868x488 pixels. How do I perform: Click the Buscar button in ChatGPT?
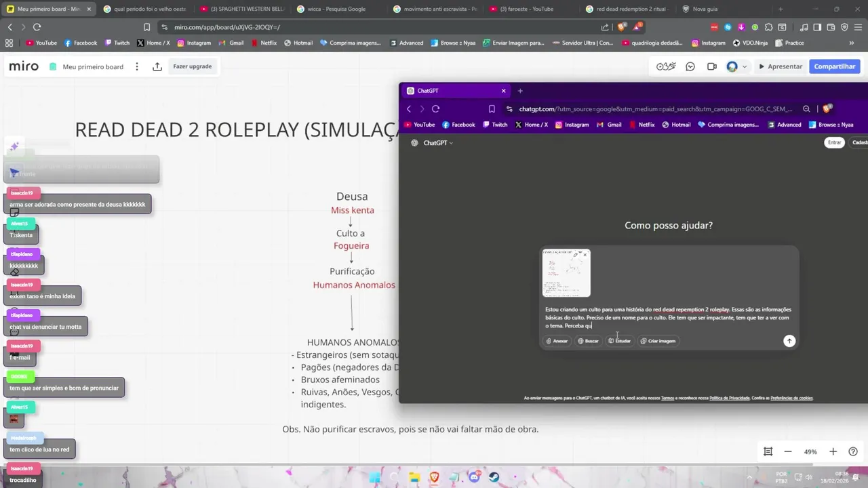click(x=588, y=341)
